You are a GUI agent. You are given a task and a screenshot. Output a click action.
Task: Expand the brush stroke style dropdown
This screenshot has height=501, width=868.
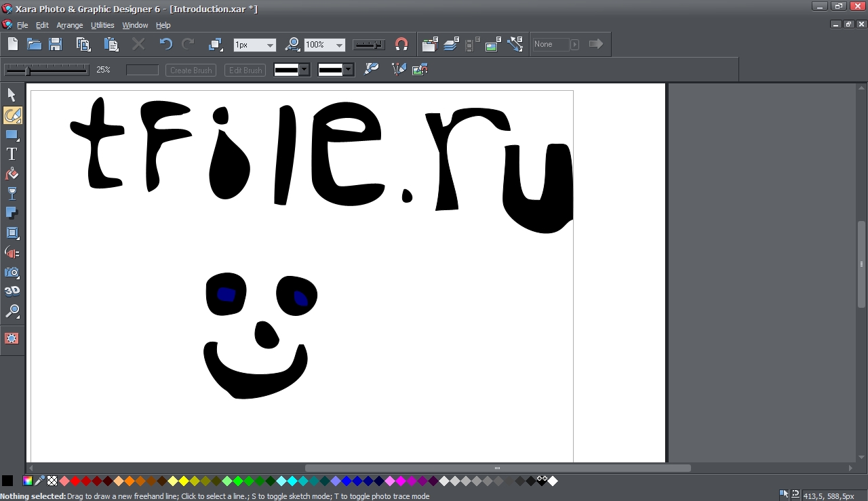[x=304, y=69]
